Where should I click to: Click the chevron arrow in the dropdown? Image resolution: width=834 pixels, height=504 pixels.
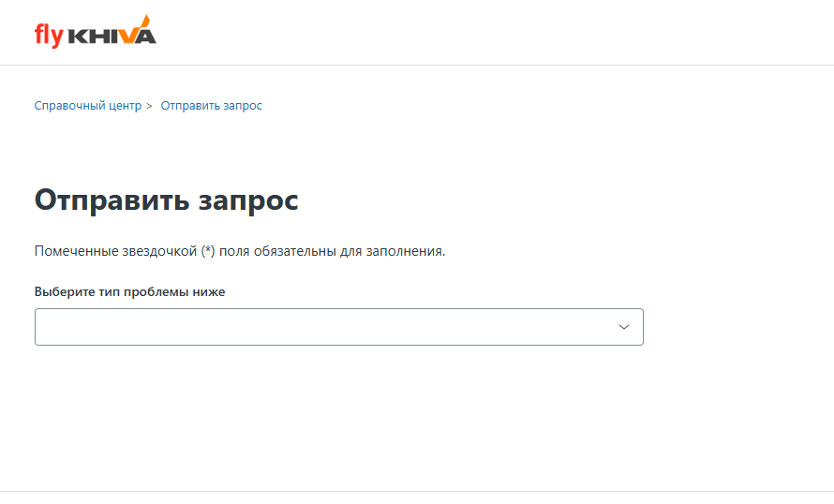click(x=624, y=327)
